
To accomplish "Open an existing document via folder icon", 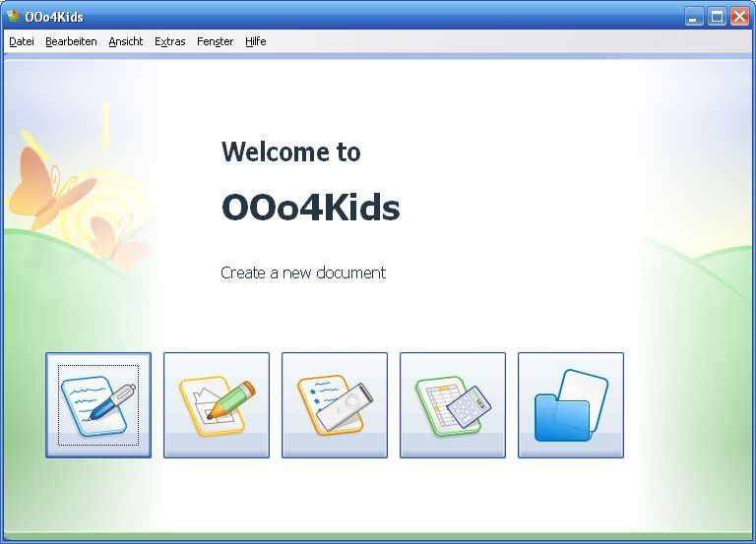I will click(571, 405).
